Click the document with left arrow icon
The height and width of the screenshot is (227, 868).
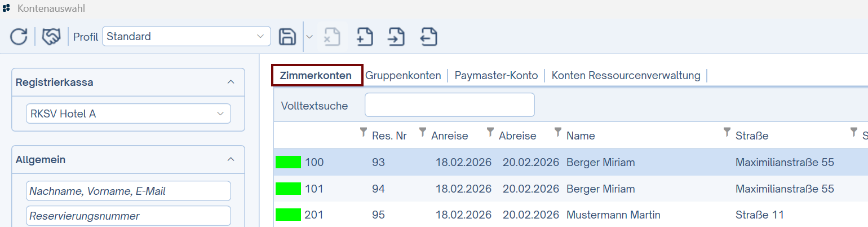tap(429, 37)
